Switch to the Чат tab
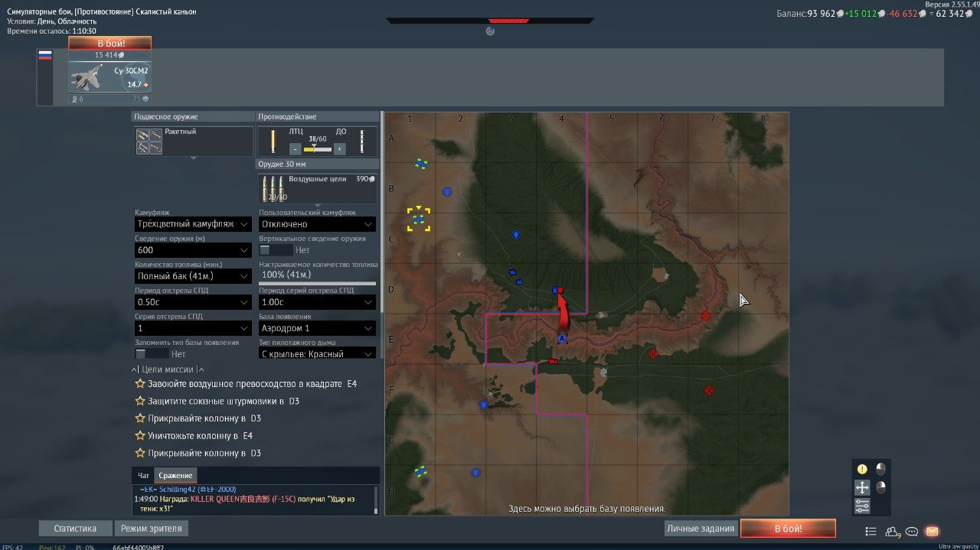Screen dimensions: 980x550 143,475
